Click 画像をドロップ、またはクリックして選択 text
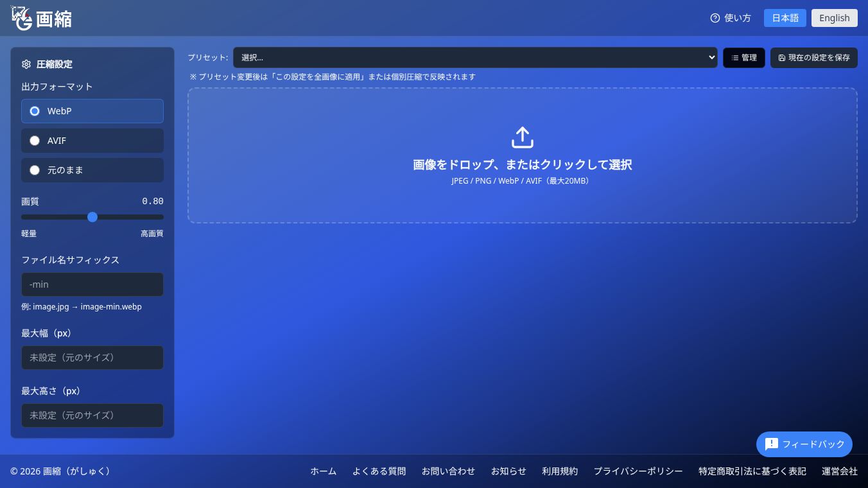Image resolution: width=868 pixels, height=488 pixels. [523, 164]
